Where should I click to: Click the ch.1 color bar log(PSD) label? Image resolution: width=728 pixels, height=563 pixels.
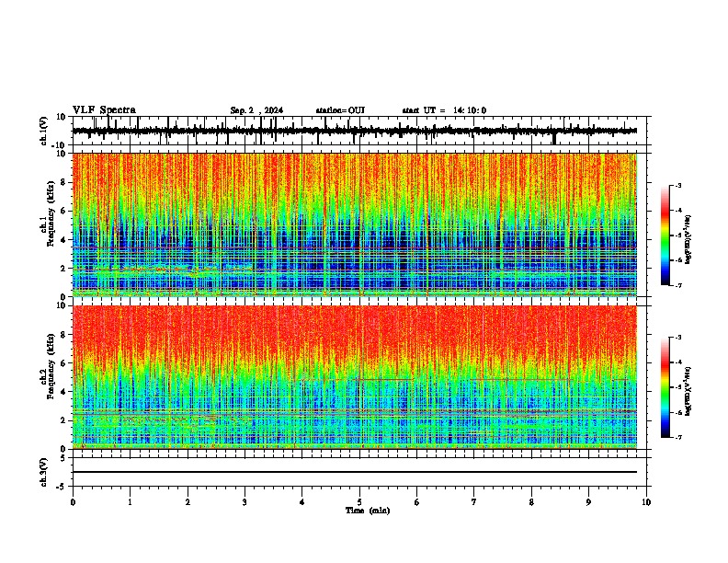pyautogui.click(x=688, y=240)
